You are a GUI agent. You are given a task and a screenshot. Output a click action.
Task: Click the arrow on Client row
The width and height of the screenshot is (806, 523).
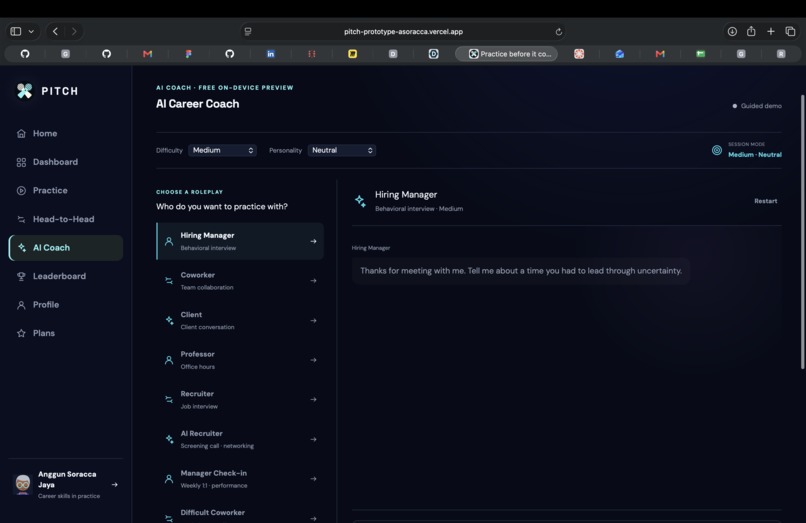(x=313, y=320)
